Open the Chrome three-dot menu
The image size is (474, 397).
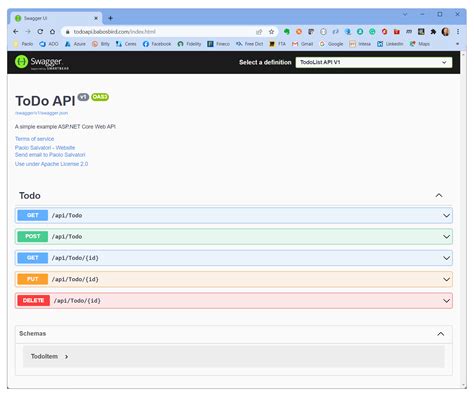pyautogui.click(x=458, y=32)
